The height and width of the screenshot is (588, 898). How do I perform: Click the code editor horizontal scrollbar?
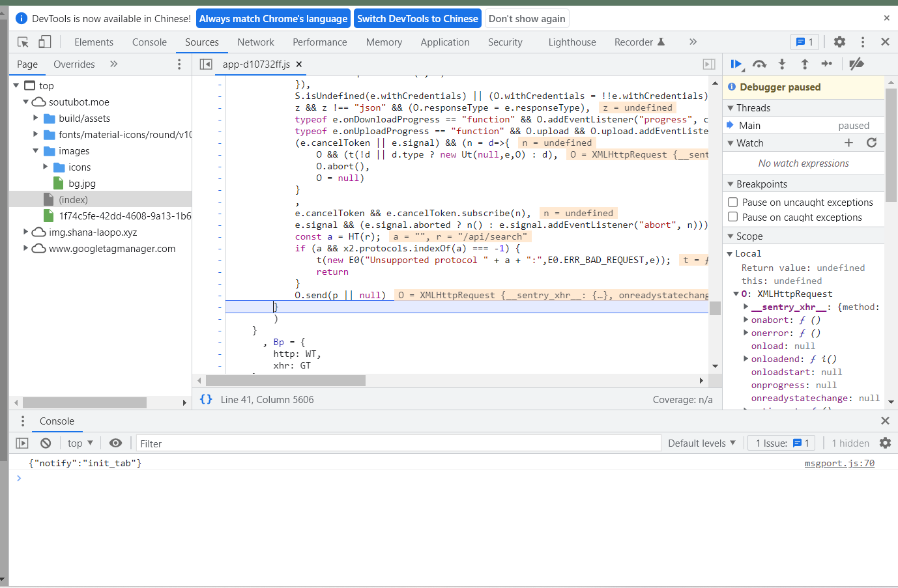[x=285, y=380]
